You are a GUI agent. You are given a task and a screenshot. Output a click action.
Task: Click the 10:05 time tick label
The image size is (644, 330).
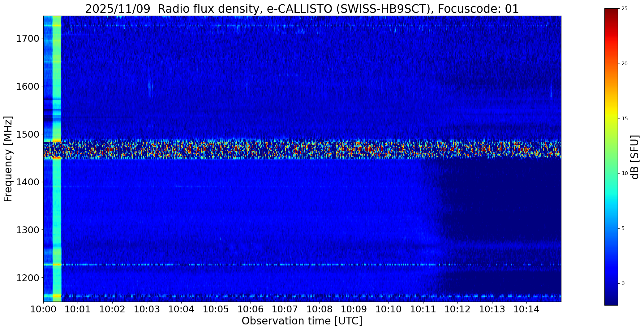coord(216,309)
